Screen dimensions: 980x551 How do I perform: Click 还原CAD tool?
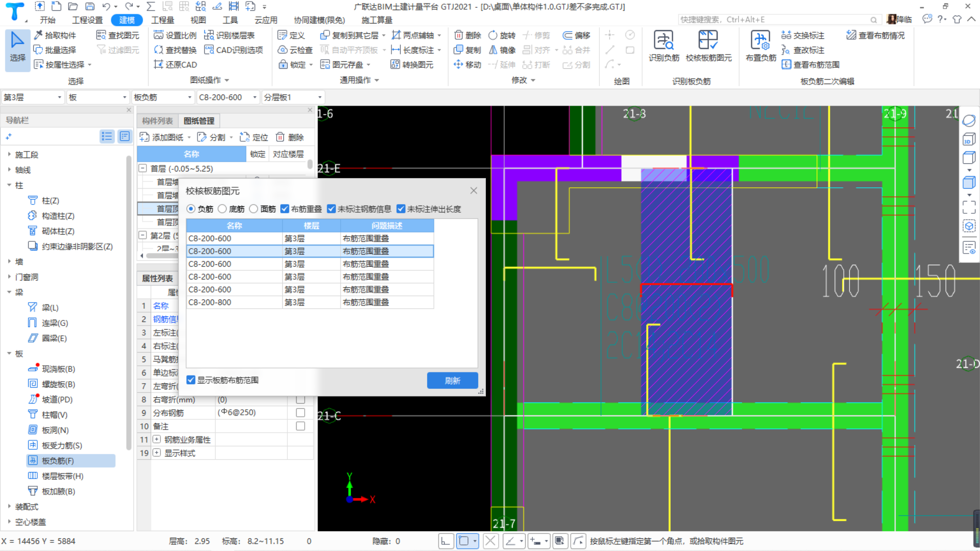click(x=175, y=65)
